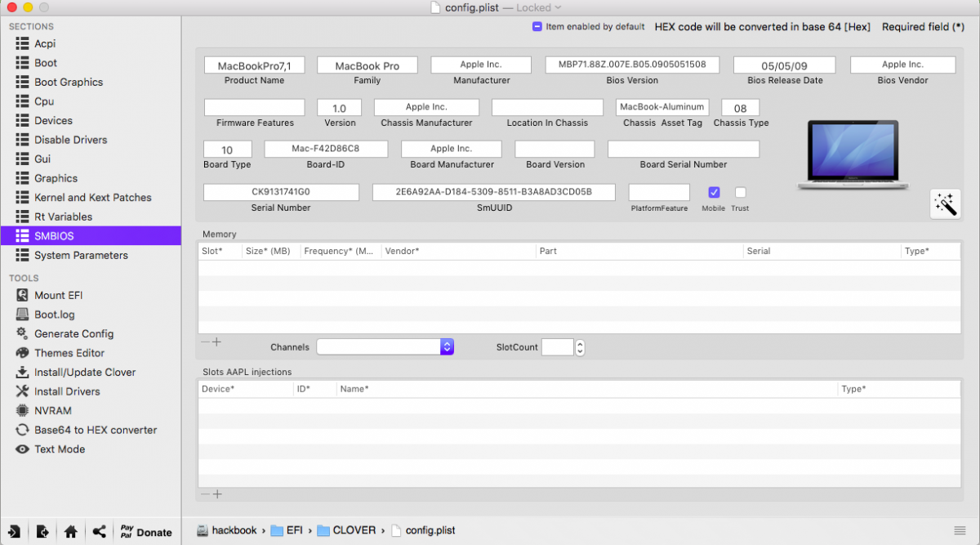
Task: Enable the Trust checkbox
Action: [740, 193]
